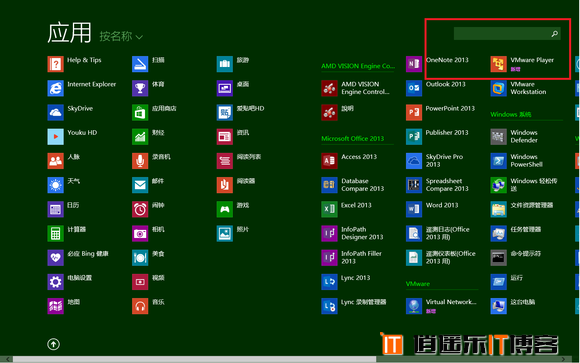Launch Lync 2013
Viewport: 580px width, 363px height.
point(346,282)
